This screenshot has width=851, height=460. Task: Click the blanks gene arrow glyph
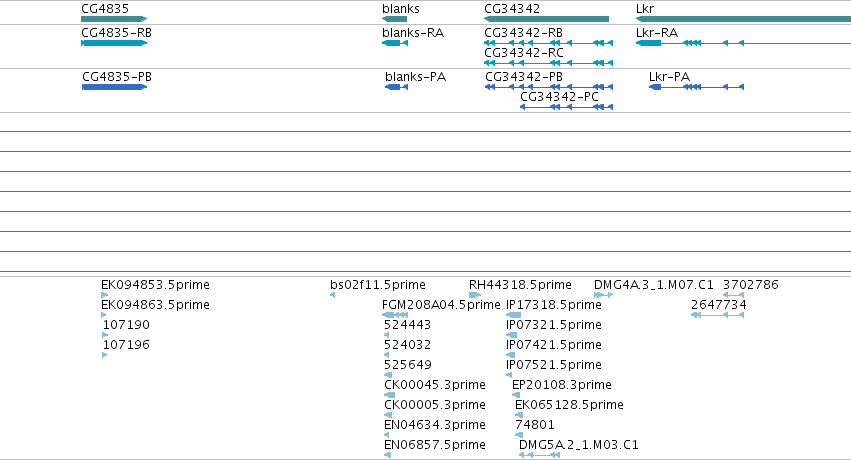coord(395,19)
